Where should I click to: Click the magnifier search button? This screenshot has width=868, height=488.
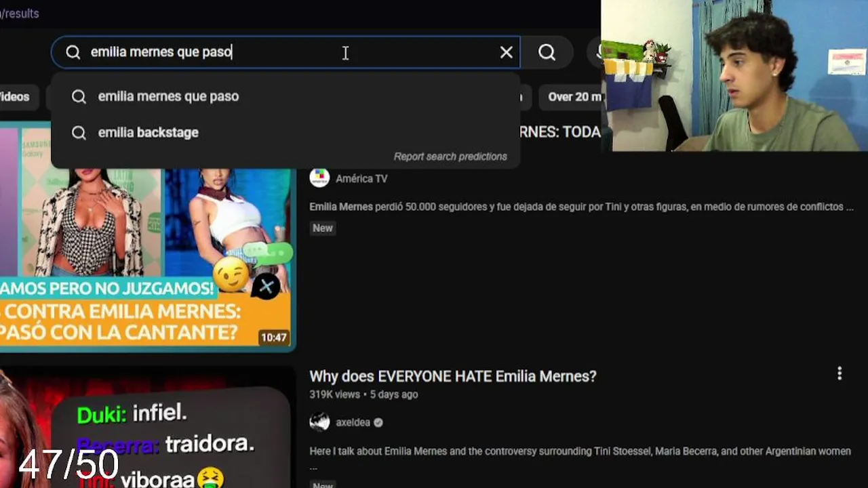(547, 52)
